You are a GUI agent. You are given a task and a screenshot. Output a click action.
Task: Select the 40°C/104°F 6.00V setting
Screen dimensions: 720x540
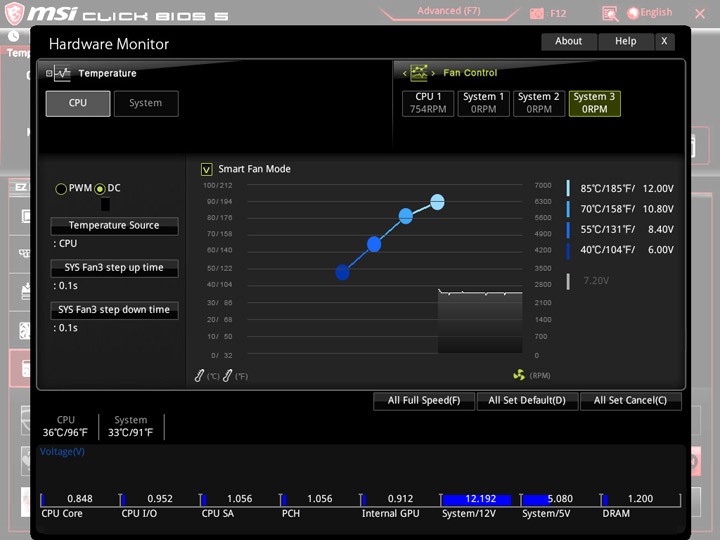point(620,250)
